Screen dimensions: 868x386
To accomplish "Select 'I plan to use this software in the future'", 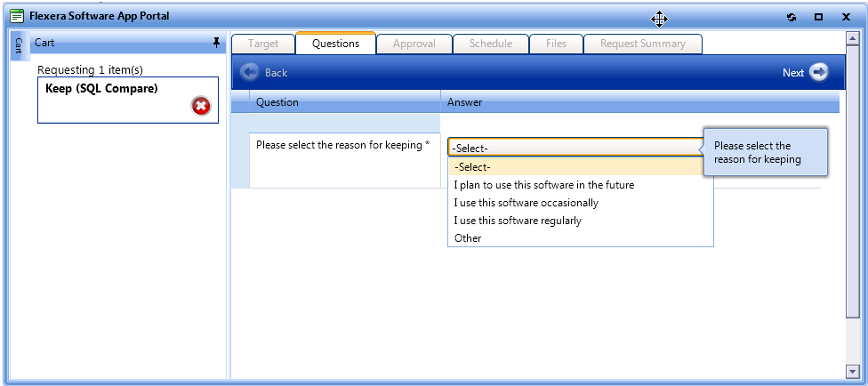I will pyautogui.click(x=580, y=185).
